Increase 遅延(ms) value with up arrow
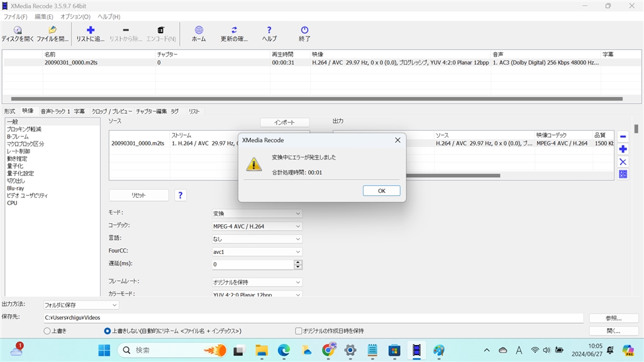 [x=297, y=262]
